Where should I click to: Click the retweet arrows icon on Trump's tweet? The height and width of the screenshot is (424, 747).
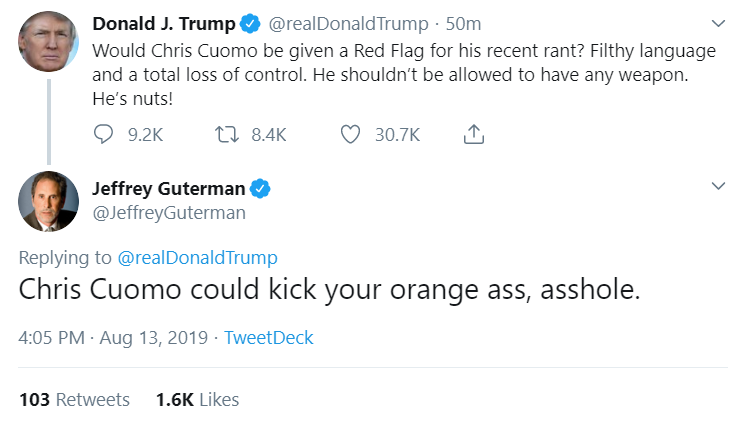point(226,134)
